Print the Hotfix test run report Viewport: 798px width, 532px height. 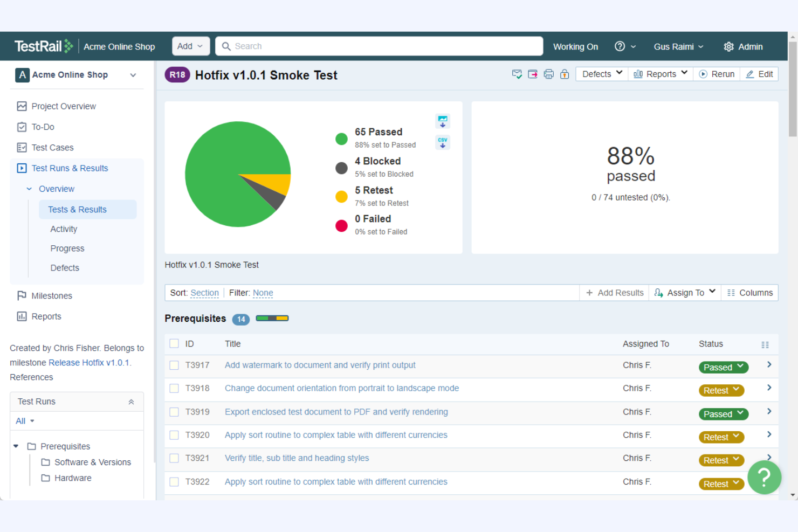coord(549,74)
